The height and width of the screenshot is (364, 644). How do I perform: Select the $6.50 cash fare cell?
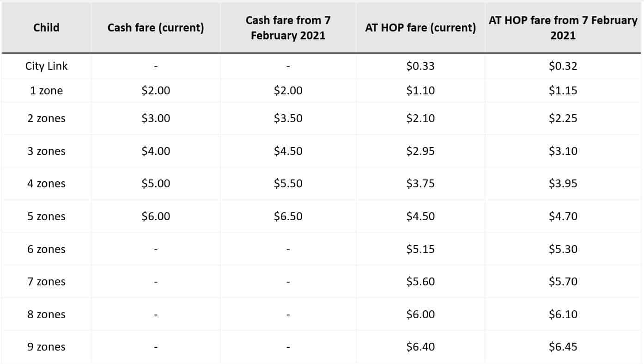(x=288, y=216)
